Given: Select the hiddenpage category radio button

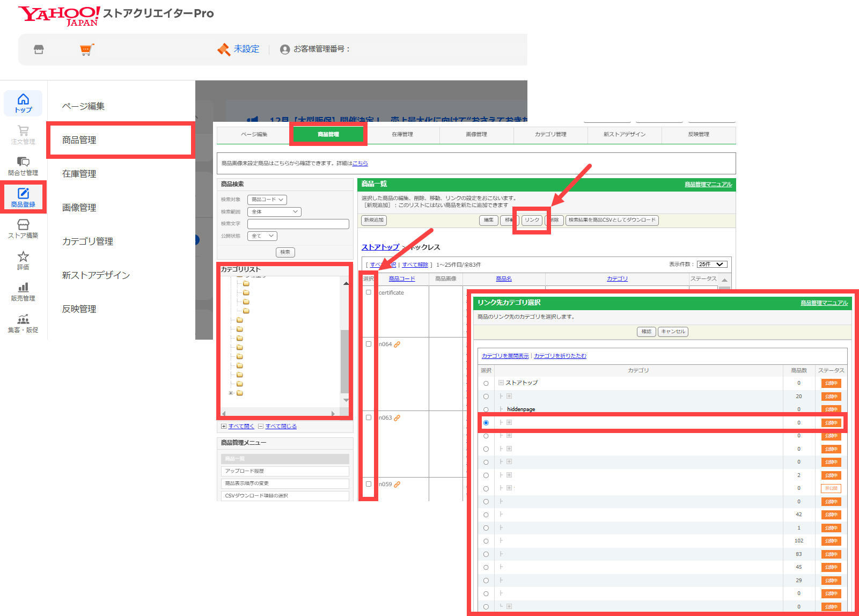Looking at the screenshot, I should click(486, 410).
